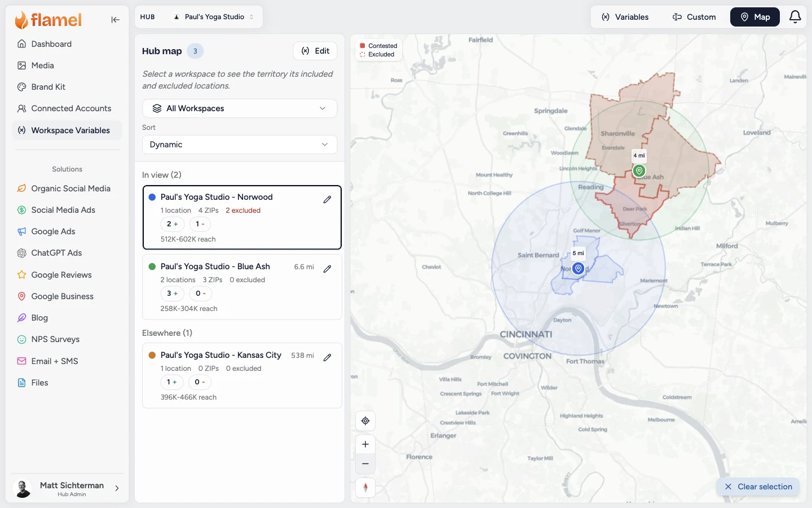Open Google Reviews
812x508 pixels.
click(x=67, y=275)
